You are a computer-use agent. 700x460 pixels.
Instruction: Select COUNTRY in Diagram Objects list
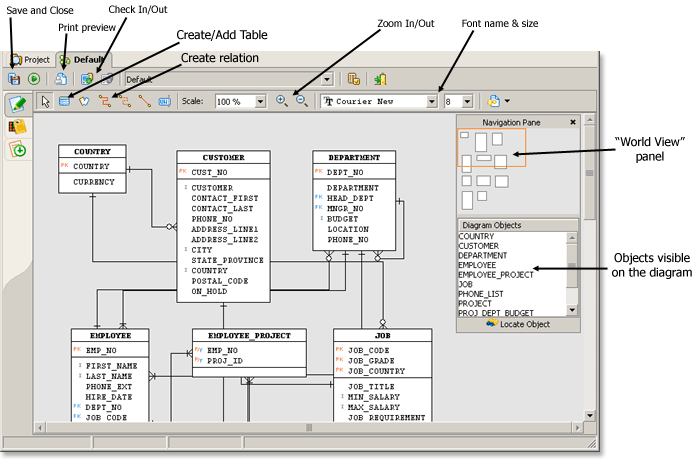point(476,236)
